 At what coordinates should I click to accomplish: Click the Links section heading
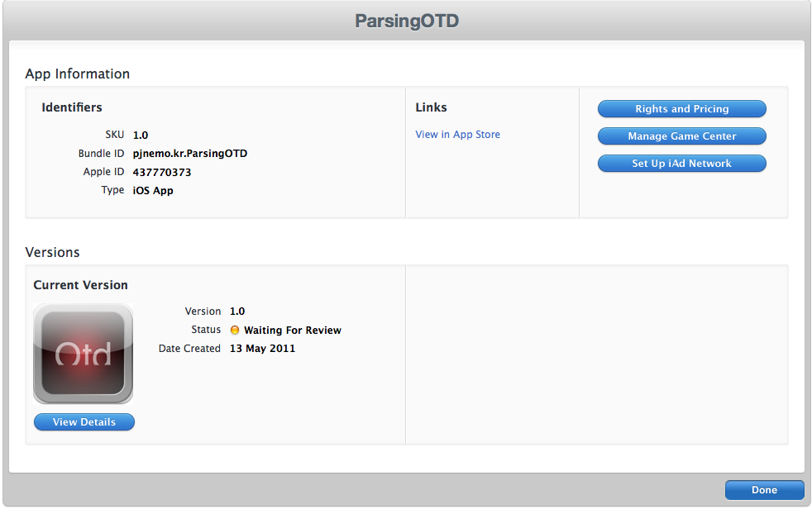431,107
